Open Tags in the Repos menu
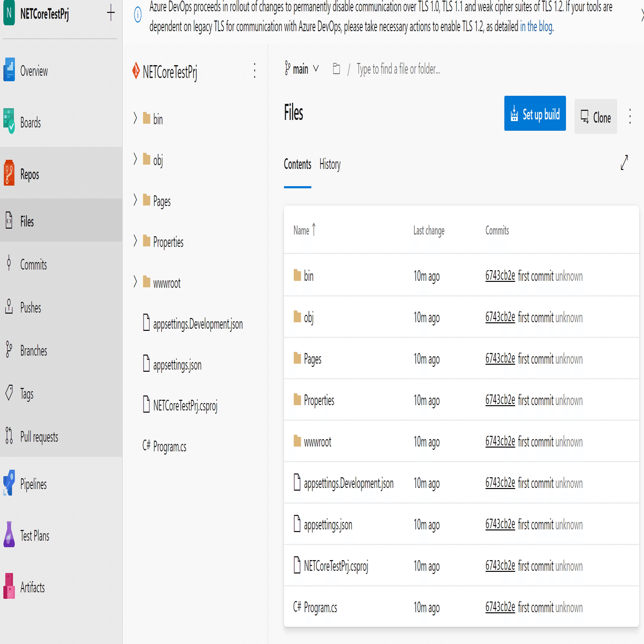 [x=27, y=394]
